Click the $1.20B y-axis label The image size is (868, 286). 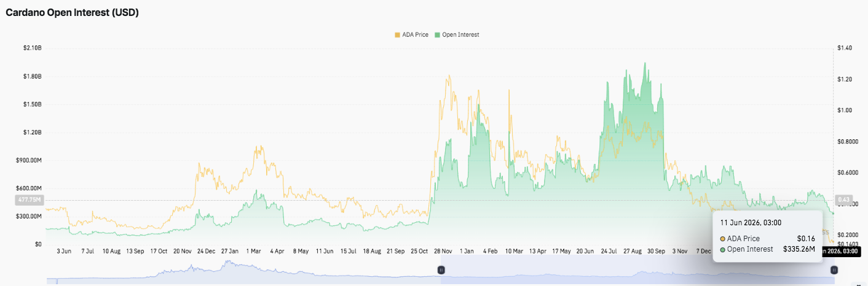(x=33, y=133)
